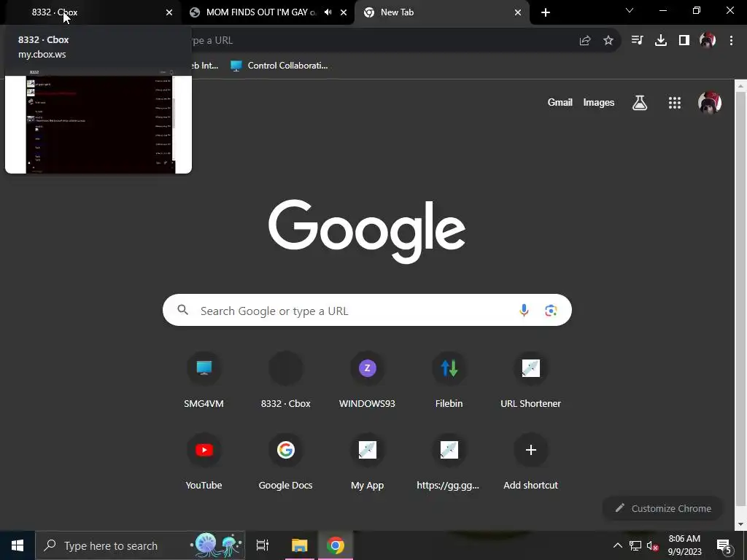Switch to the 8332 · Cbox tab
Image resolution: width=747 pixels, height=560 pixels.
[90, 12]
